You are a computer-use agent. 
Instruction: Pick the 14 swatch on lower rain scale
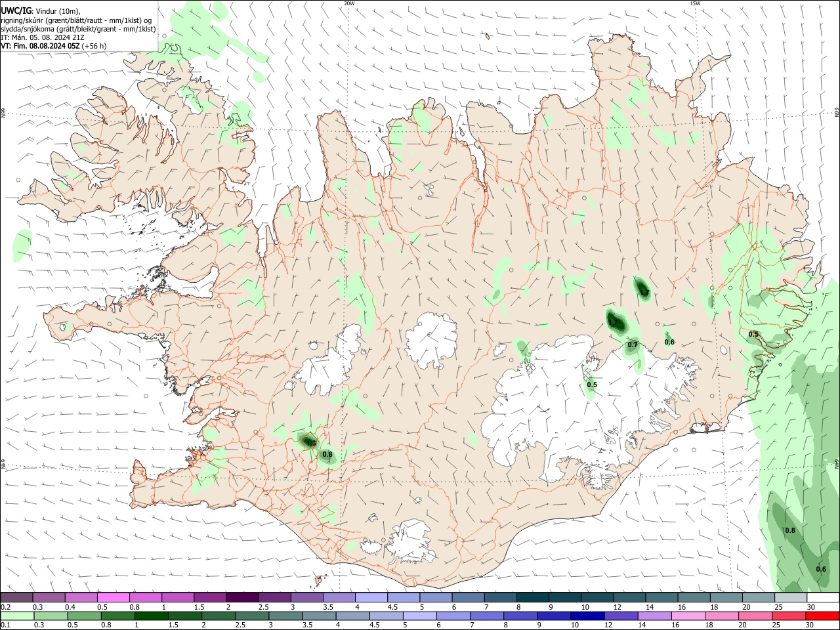[654, 616]
